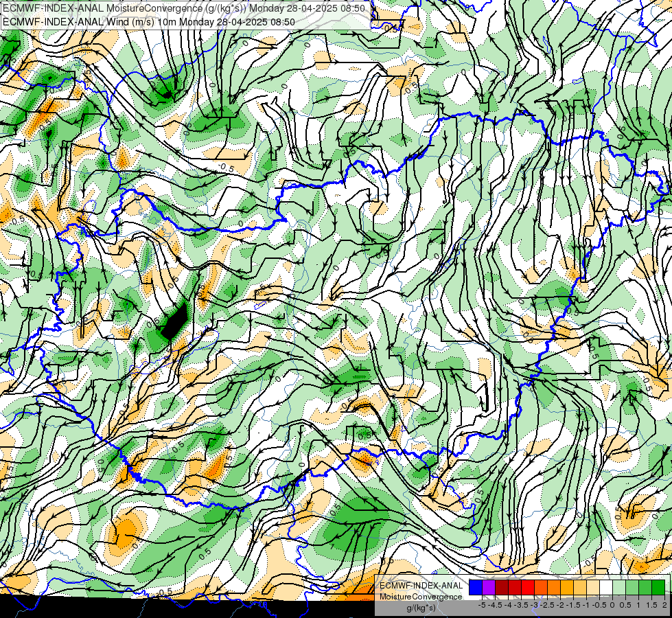Click the legend tick value -1
672x618 pixels.
tap(586, 605)
